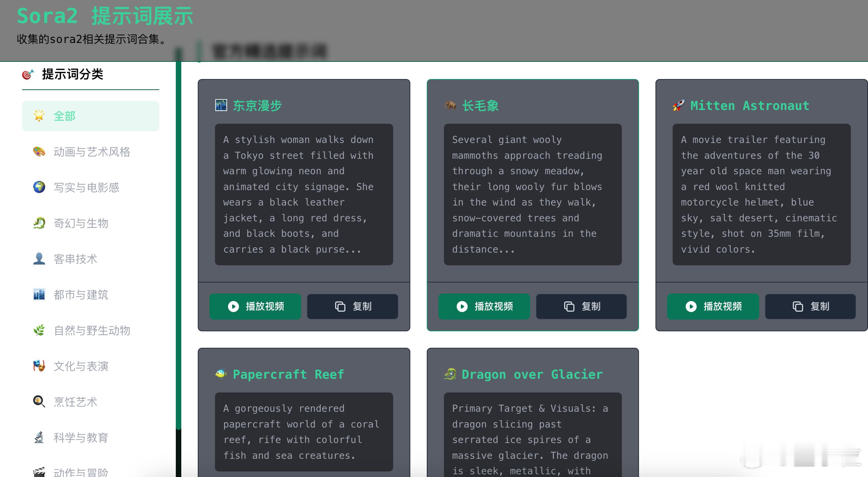
Task: Click the frying pan icon for 烹饪艺术
Action: (x=39, y=402)
